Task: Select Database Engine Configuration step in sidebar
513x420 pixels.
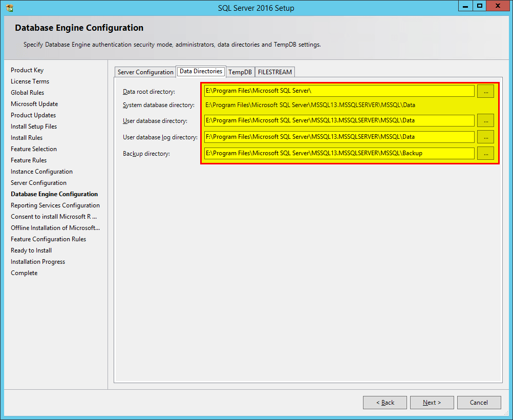Action: [x=54, y=194]
